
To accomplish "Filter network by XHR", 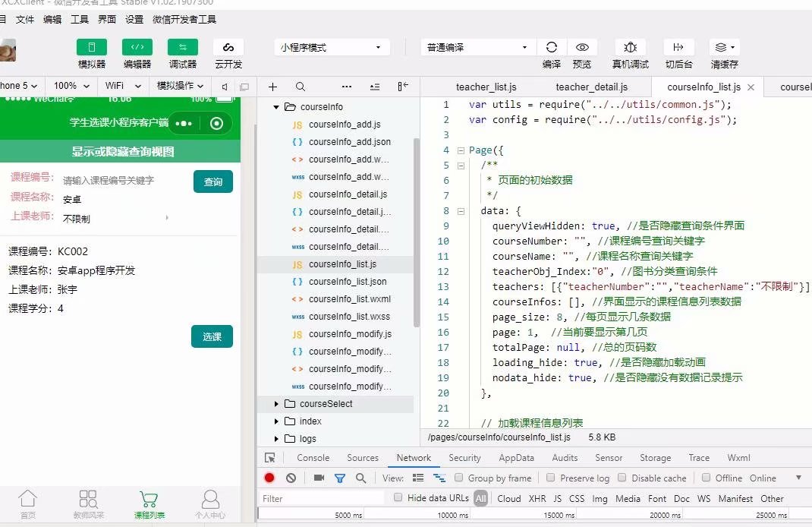I will click(537, 498).
